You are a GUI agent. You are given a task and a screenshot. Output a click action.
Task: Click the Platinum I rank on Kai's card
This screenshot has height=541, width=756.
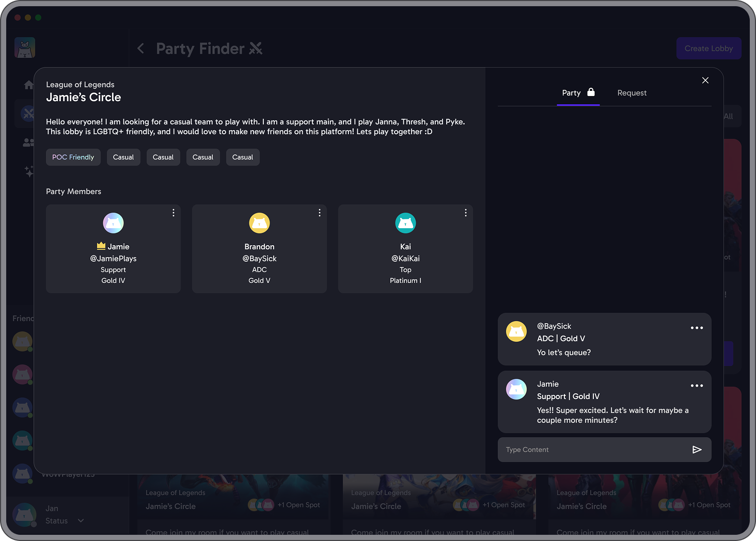point(406,281)
